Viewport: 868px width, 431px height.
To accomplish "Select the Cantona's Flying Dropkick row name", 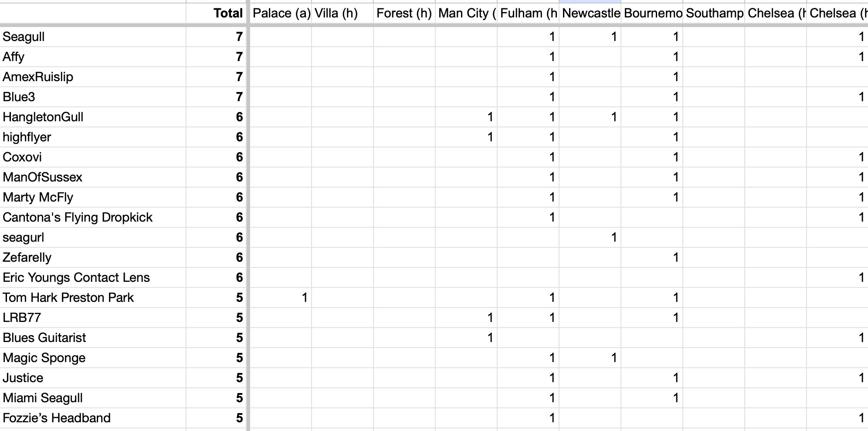I will (93, 217).
